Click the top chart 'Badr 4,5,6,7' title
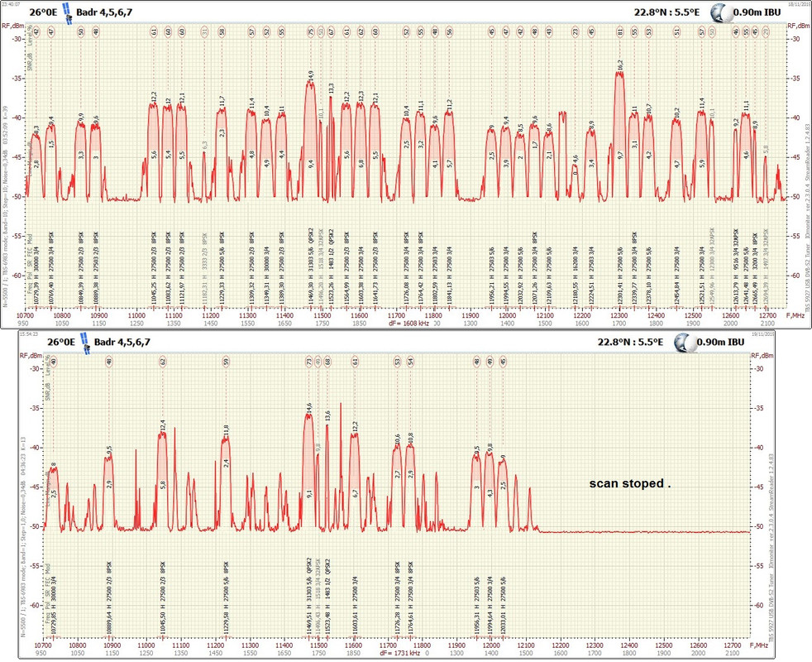The height and width of the screenshot is (662, 812). pyautogui.click(x=104, y=12)
